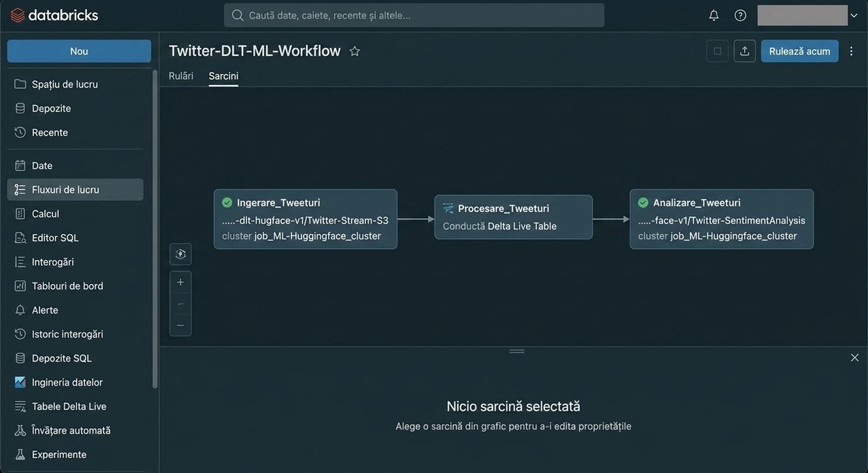
Task: Click the search field for data and notebooks
Action: 414,15
